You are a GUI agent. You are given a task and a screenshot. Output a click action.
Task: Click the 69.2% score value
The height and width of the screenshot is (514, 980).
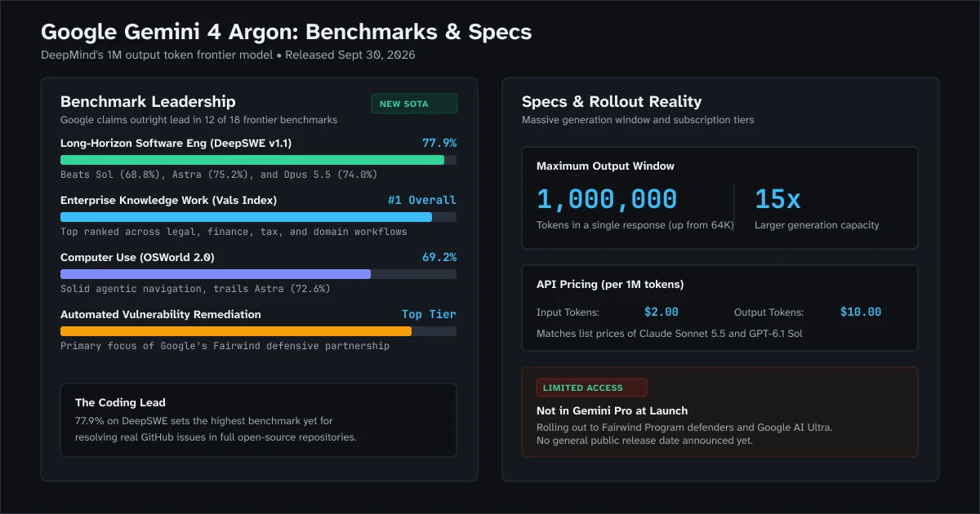pyautogui.click(x=439, y=257)
